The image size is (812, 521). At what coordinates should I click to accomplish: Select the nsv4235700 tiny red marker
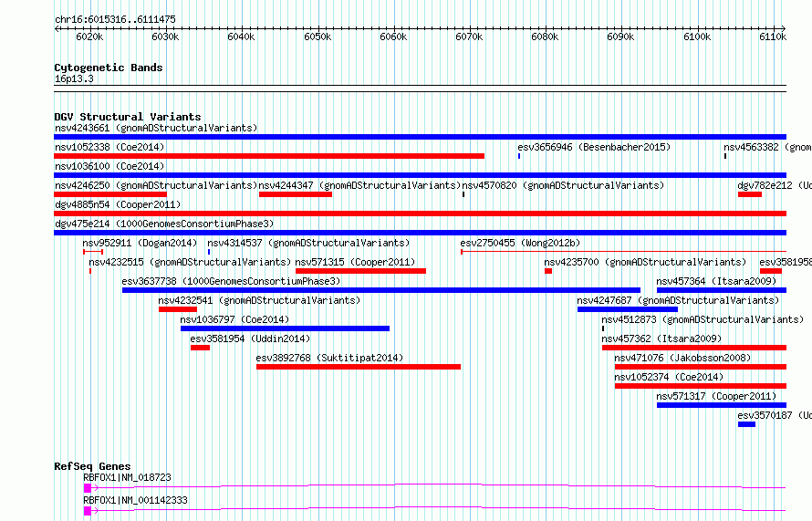[548, 271]
